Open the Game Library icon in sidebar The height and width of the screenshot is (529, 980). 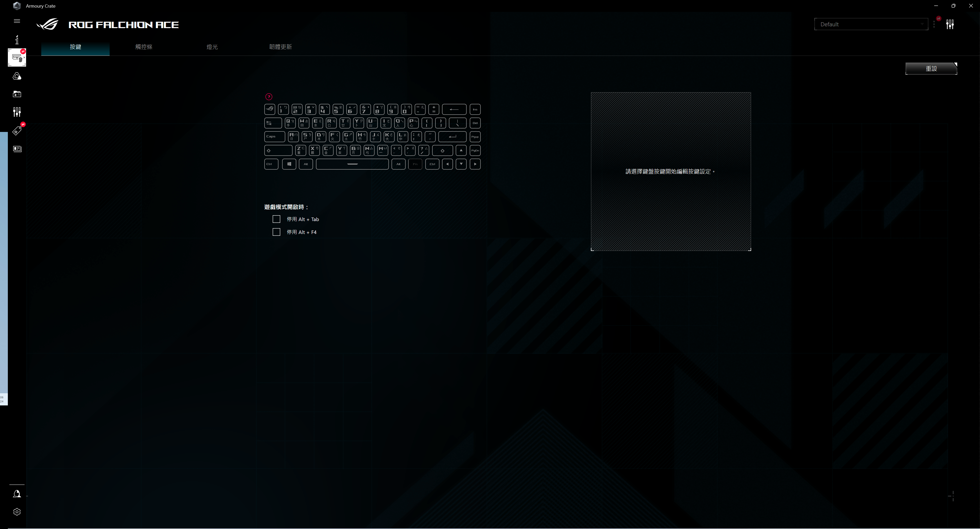click(17, 94)
